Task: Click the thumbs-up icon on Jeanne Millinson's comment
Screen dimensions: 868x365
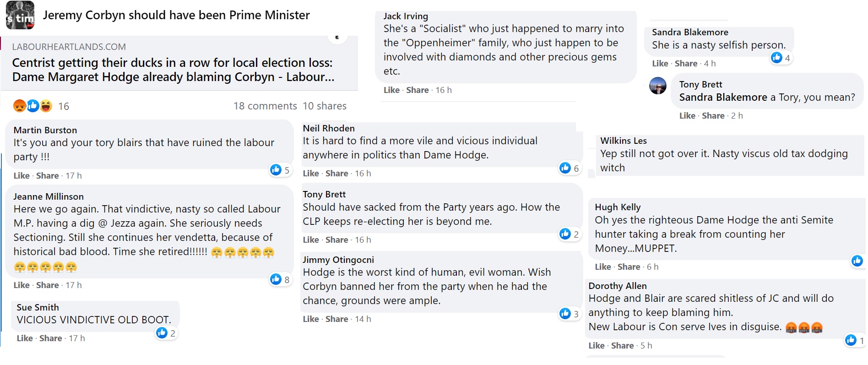Action: 276,279
